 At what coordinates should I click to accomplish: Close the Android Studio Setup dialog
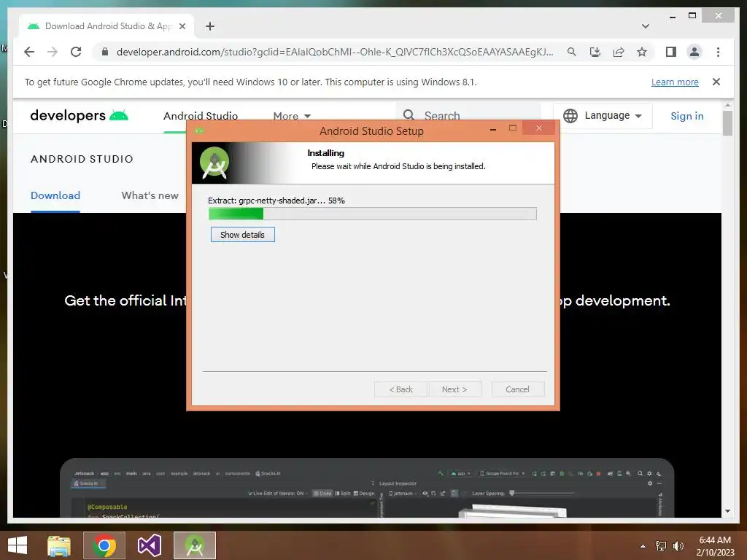pyautogui.click(x=539, y=128)
